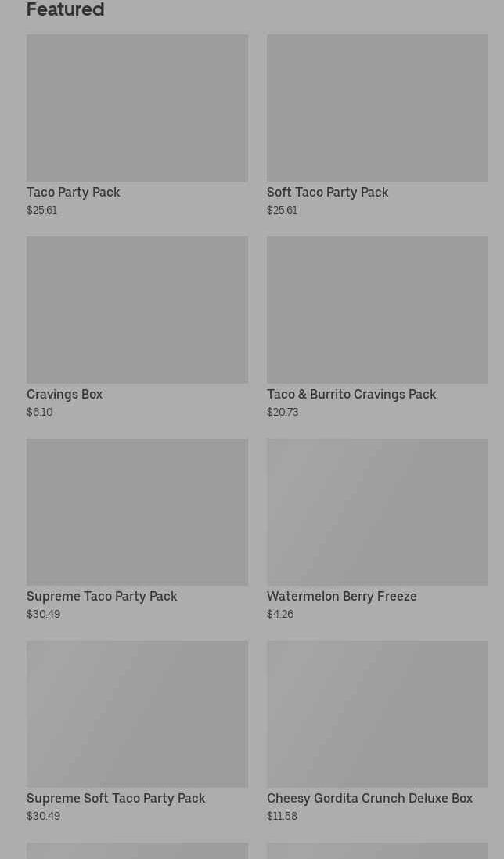The height and width of the screenshot is (859, 504).
Task: Click the Taco Party Pack title
Action: tap(74, 193)
